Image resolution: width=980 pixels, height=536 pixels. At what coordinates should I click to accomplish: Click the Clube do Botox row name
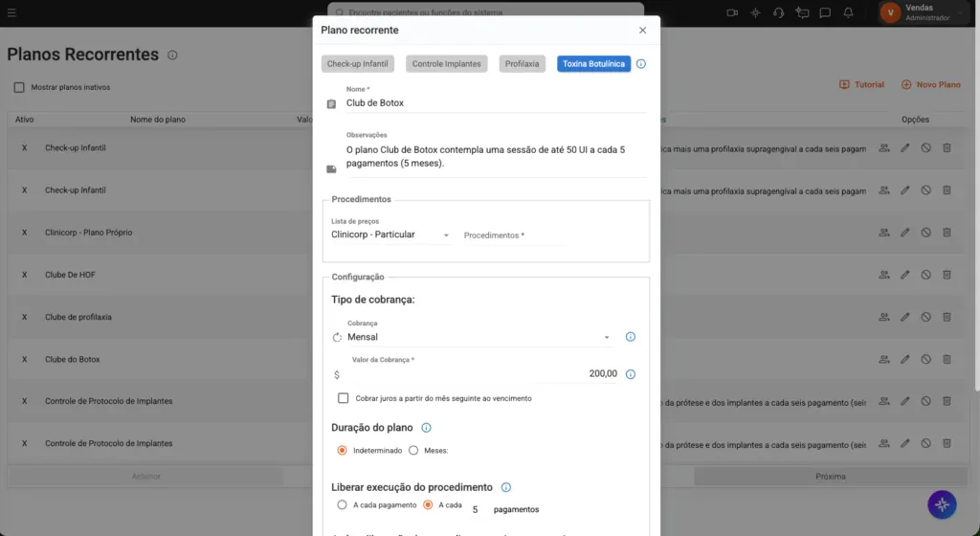point(73,359)
